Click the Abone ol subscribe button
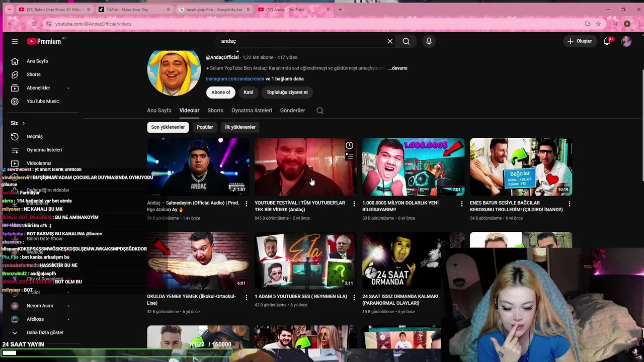Viewport: 644px width, 362px height. click(x=220, y=92)
